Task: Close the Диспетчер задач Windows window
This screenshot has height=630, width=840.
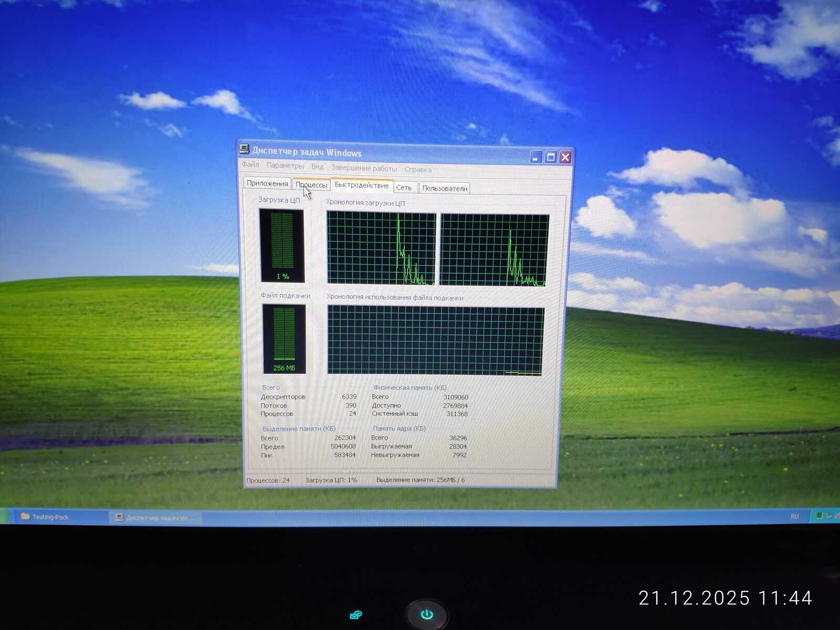Action: pos(565,157)
